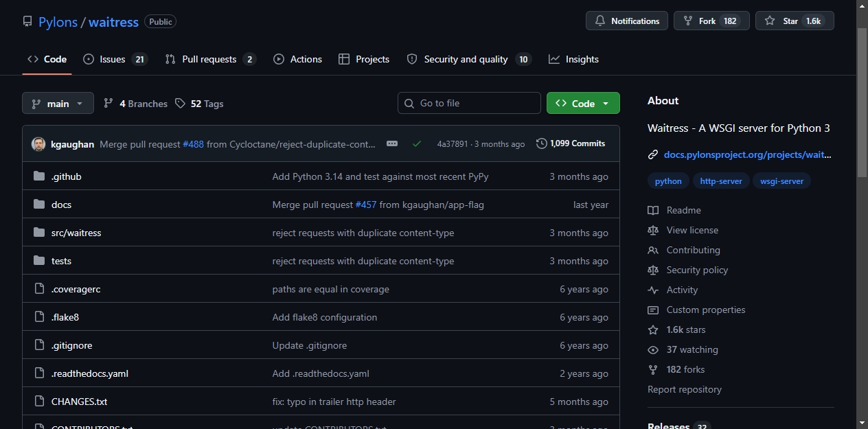Click the bell icon in Notifications
The image size is (868, 429).
pyautogui.click(x=600, y=21)
